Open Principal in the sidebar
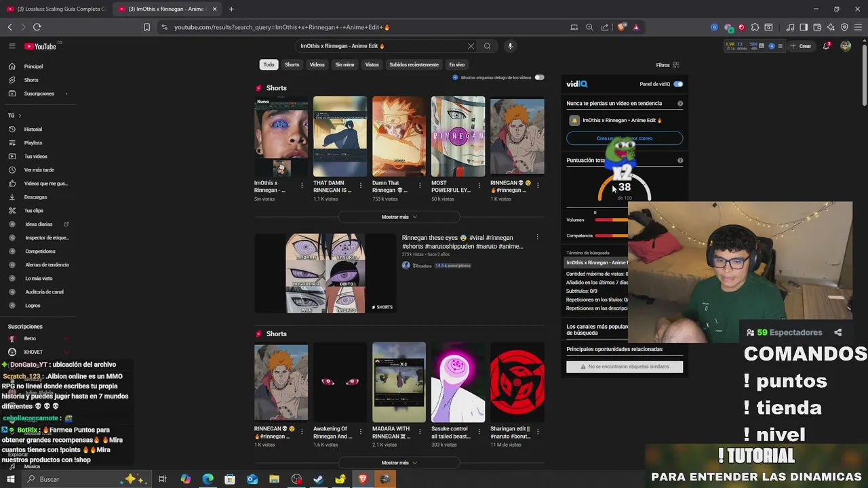868x488 pixels. [x=33, y=66]
